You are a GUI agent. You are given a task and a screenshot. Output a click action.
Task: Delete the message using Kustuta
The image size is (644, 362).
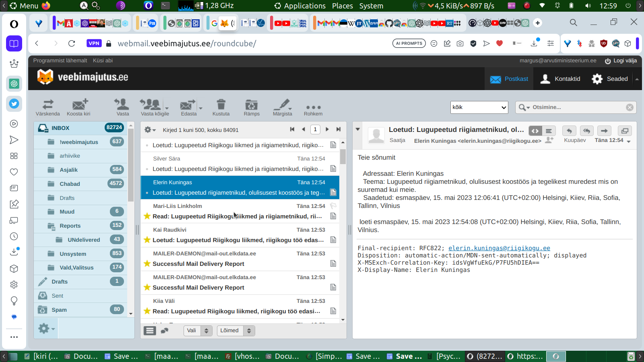pos(221,107)
